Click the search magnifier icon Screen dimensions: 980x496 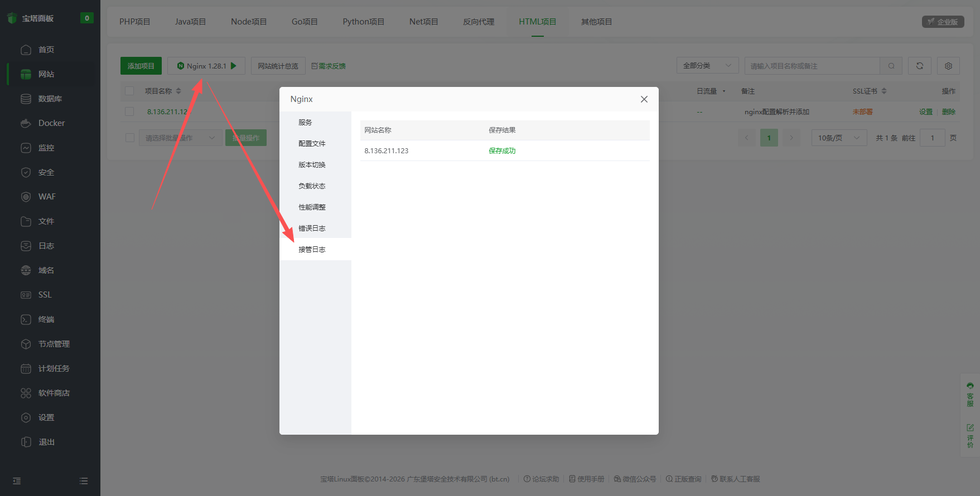click(891, 66)
